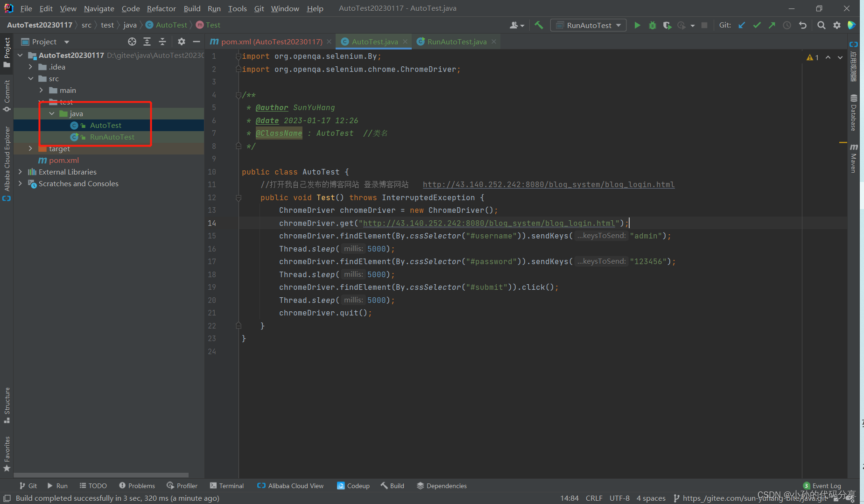864x504 pixels.
Task: Push commits with the Git up-arrow icon
Action: [772, 25]
